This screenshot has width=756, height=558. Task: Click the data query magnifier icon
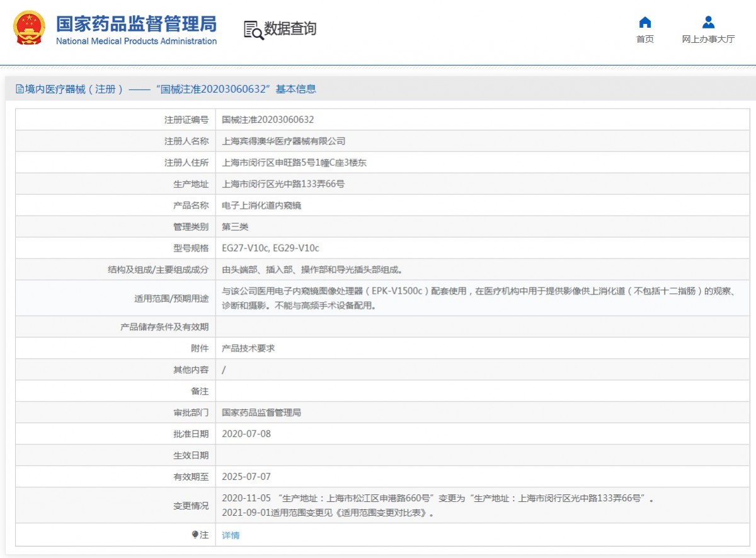click(x=253, y=30)
